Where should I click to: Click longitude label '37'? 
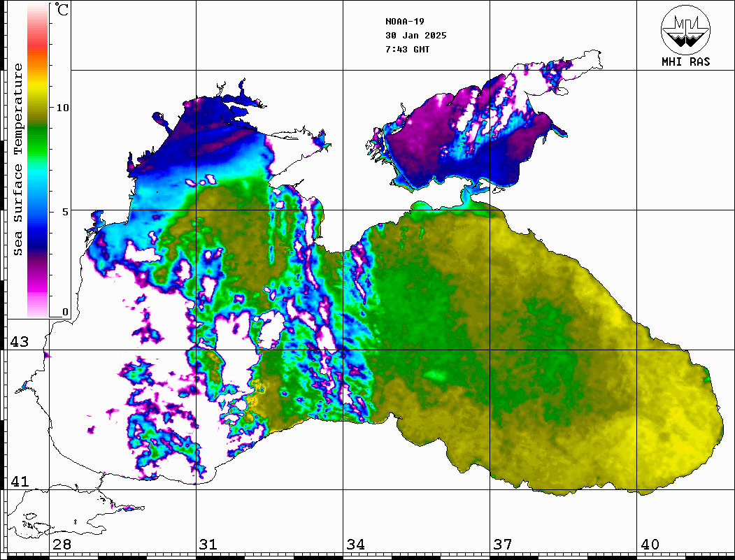point(503,544)
